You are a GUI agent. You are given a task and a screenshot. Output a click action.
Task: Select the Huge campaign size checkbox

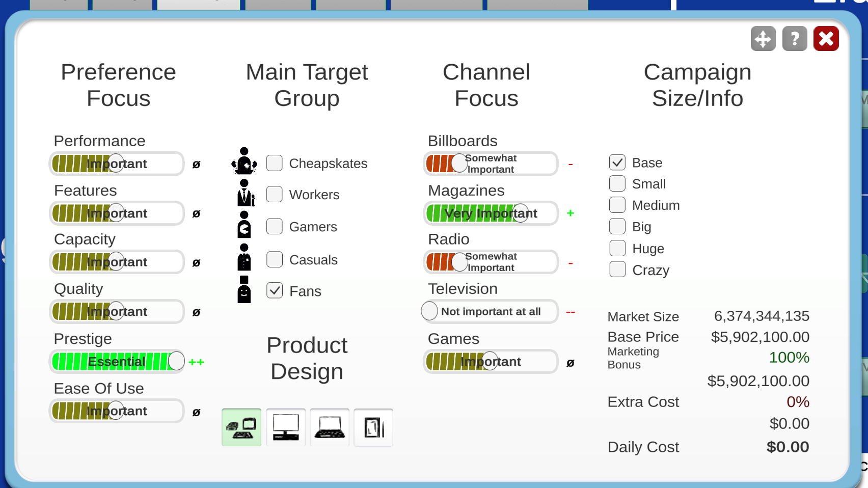(617, 248)
